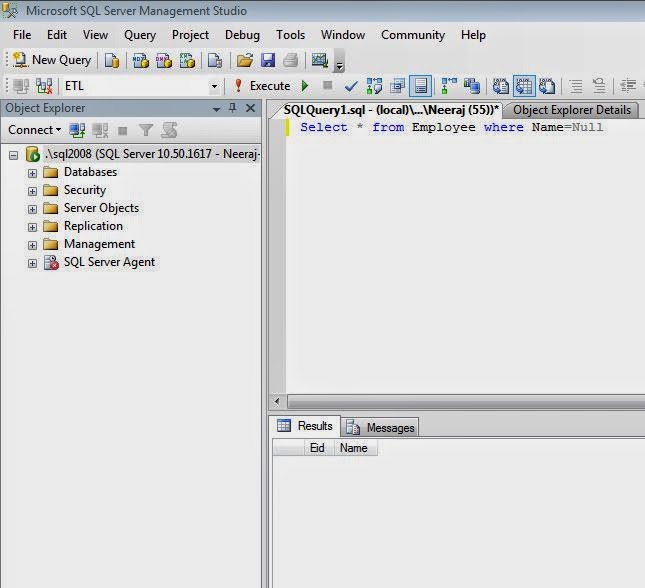This screenshot has width=645, height=588.
Task: Open the Debug menu
Action: pos(242,35)
